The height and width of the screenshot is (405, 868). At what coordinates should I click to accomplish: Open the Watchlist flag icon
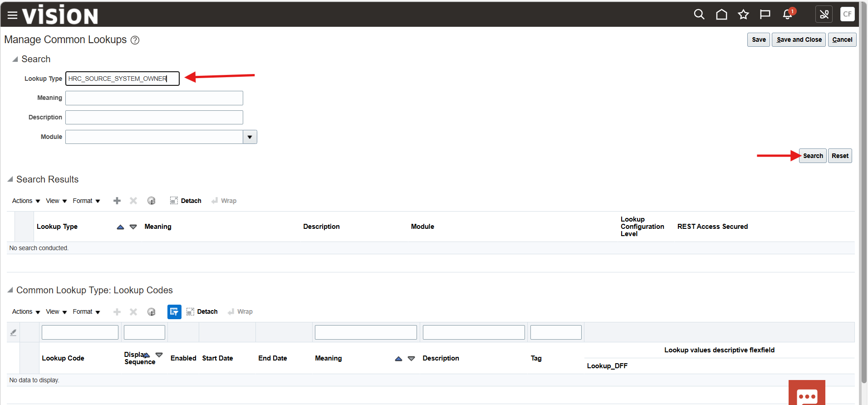765,15
